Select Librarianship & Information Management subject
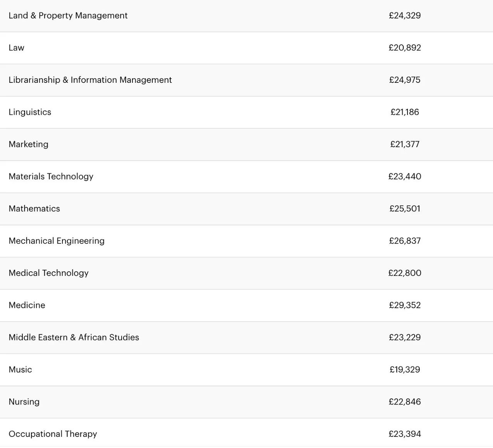This screenshot has height=448, width=493. (x=90, y=80)
